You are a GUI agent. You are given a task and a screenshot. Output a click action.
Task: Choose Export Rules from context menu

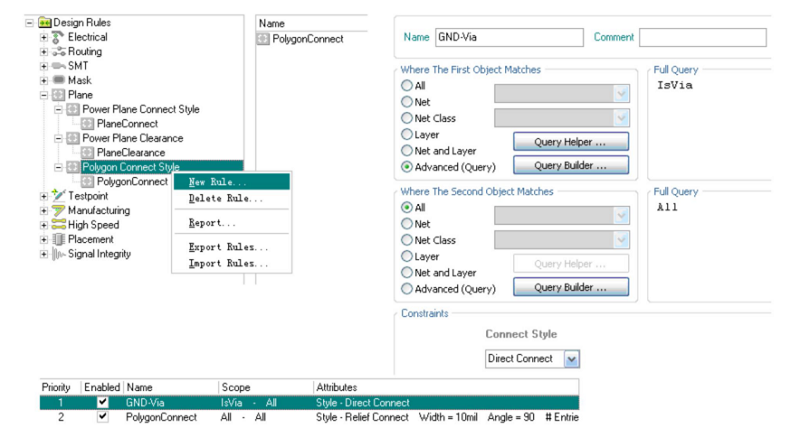pyautogui.click(x=228, y=247)
